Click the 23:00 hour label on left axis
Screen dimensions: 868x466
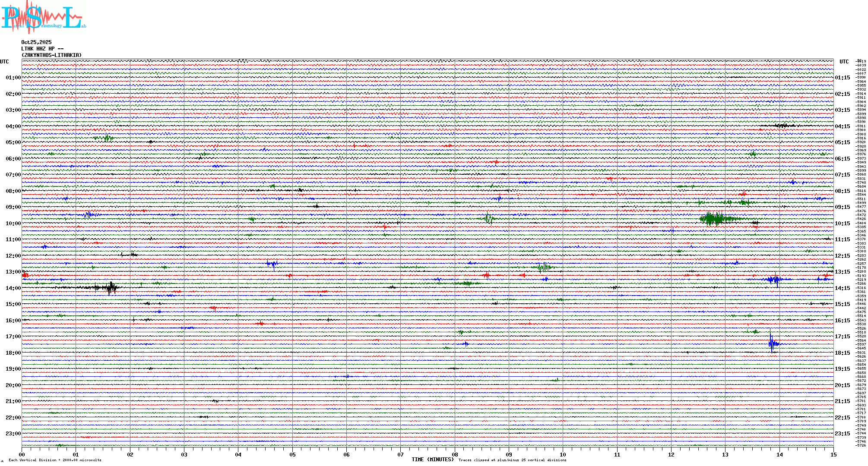point(13,434)
